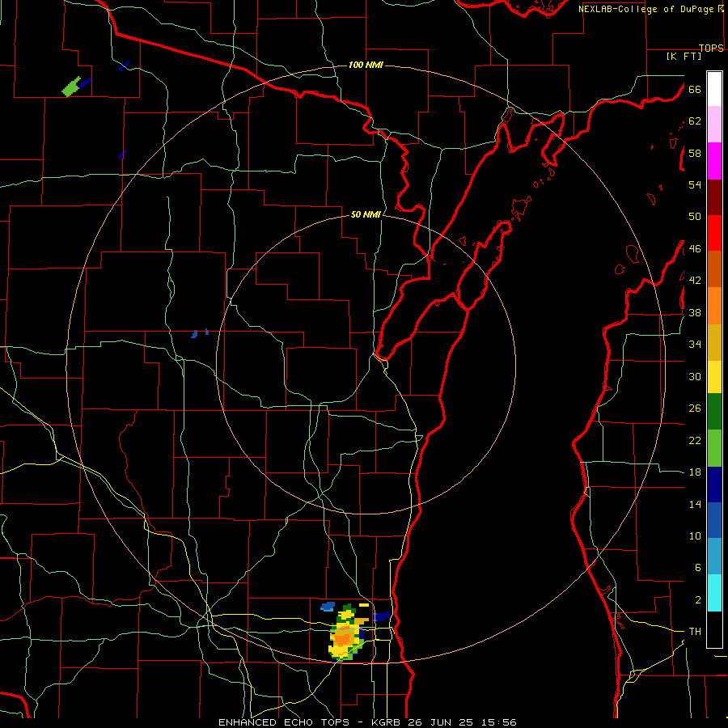The height and width of the screenshot is (728, 728).
Task: Click the navy echo east of the storm
Action: tap(382, 616)
